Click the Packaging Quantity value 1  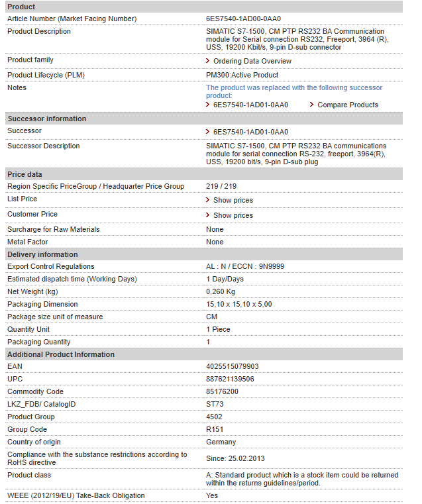(208, 342)
